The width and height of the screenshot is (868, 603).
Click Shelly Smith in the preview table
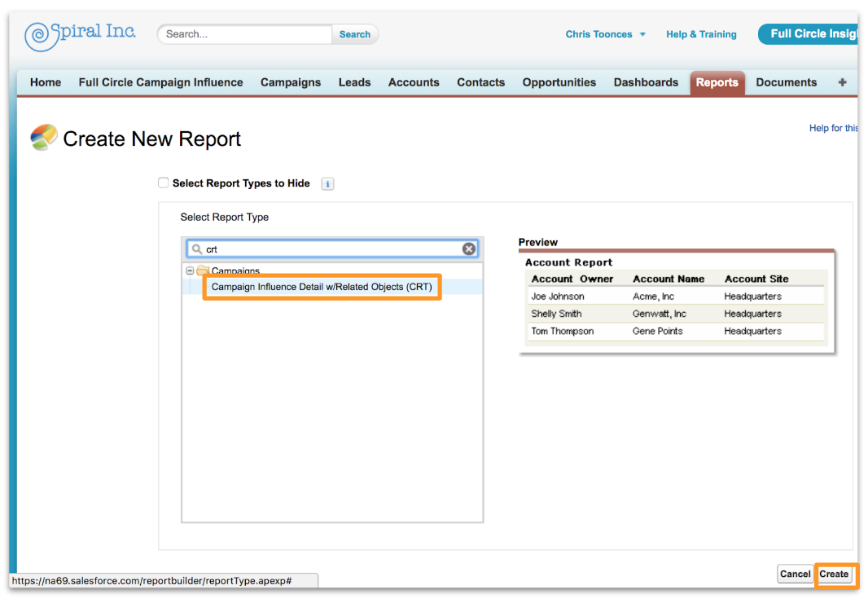point(556,314)
